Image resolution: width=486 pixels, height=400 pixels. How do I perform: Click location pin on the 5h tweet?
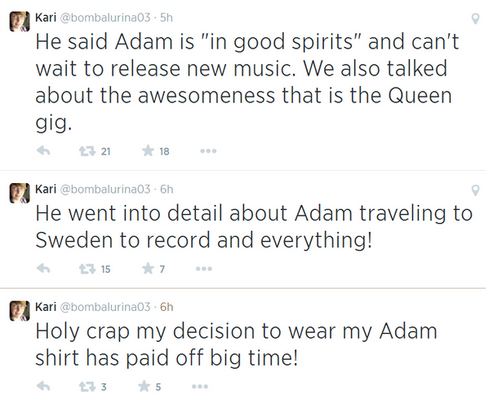tap(475, 19)
